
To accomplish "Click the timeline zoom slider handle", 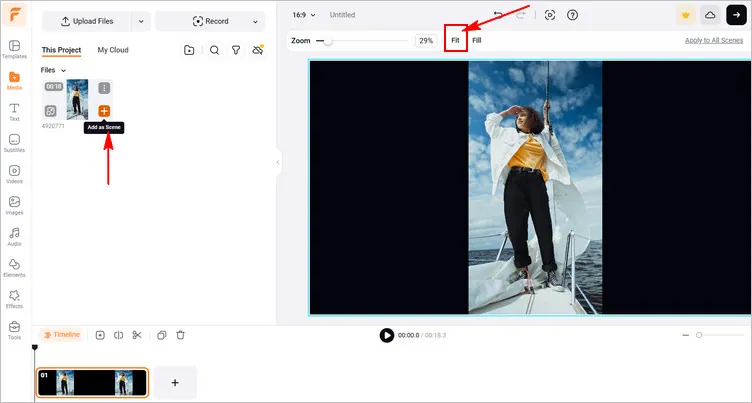I will (x=699, y=335).
